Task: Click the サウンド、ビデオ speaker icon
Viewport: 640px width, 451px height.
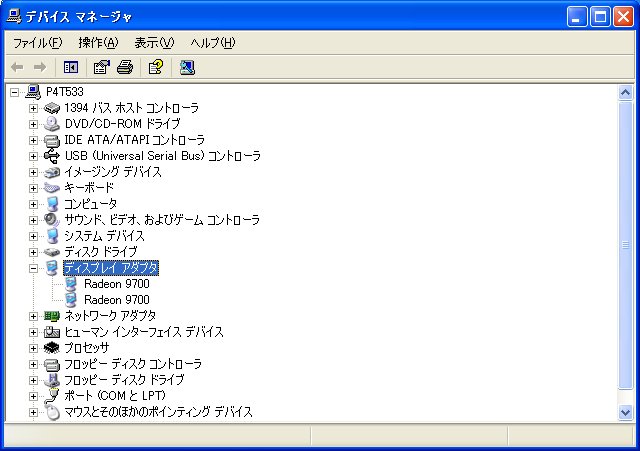Action: 52,220
